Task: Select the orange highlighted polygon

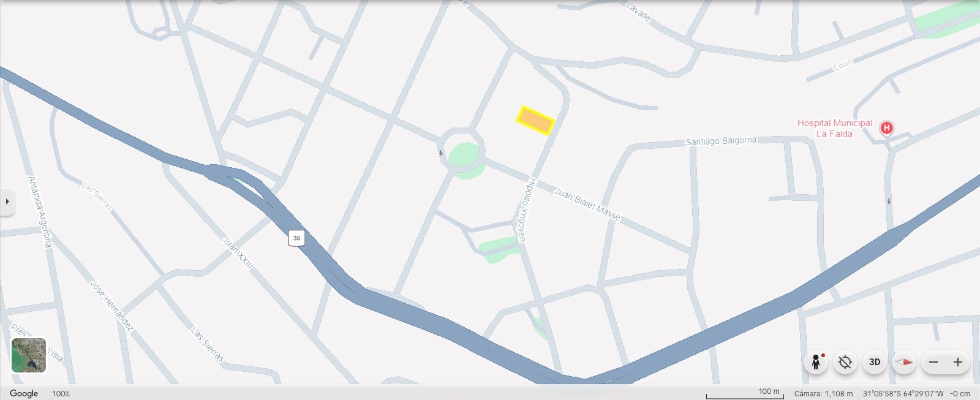Action: click(535, 121)
